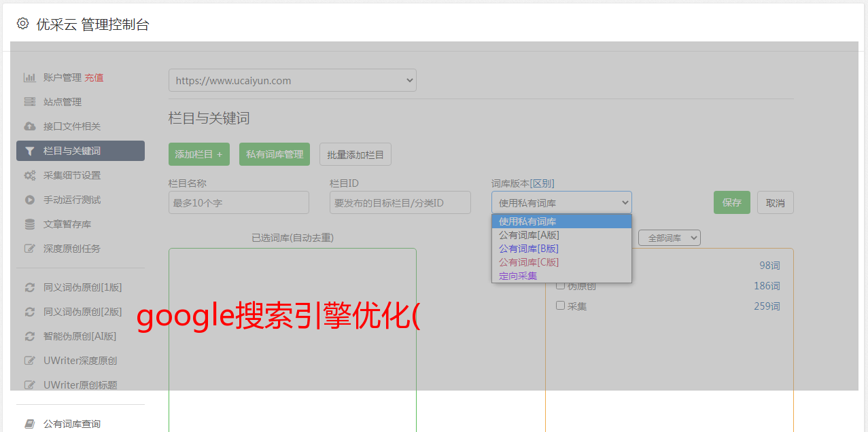Click the gear icon beside 优采云 管理控制台
The width and height of the screenshot is (868, 432).
23,24
